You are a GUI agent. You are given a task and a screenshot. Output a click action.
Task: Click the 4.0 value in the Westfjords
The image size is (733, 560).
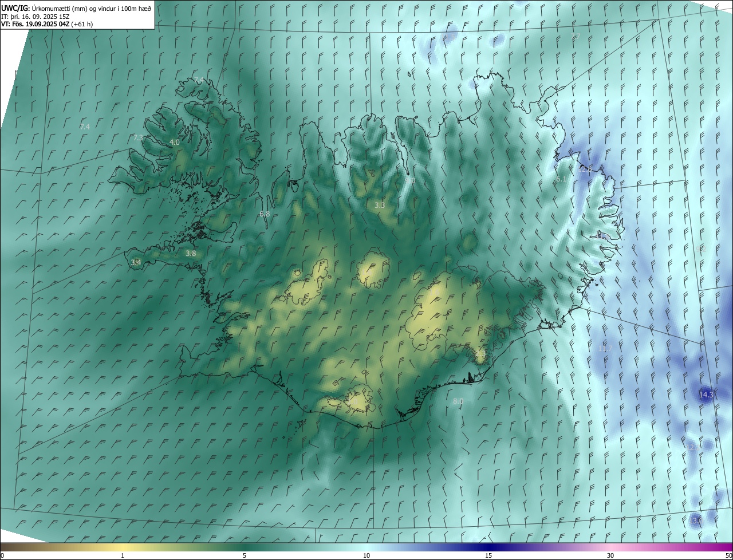tap(175, 142)
